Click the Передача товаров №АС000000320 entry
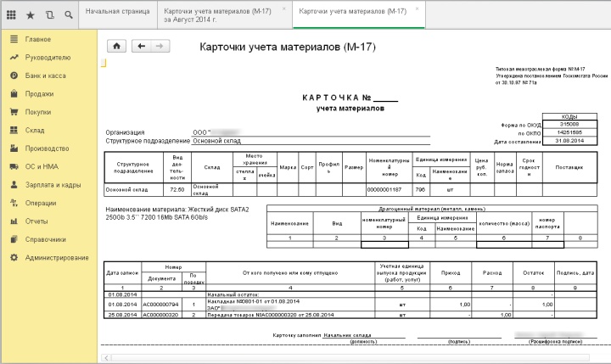The image size is (611, 364). tap(271, 315)
